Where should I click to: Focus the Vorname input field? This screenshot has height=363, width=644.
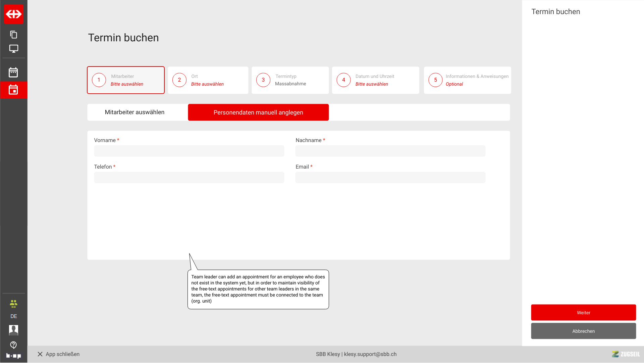189,151
